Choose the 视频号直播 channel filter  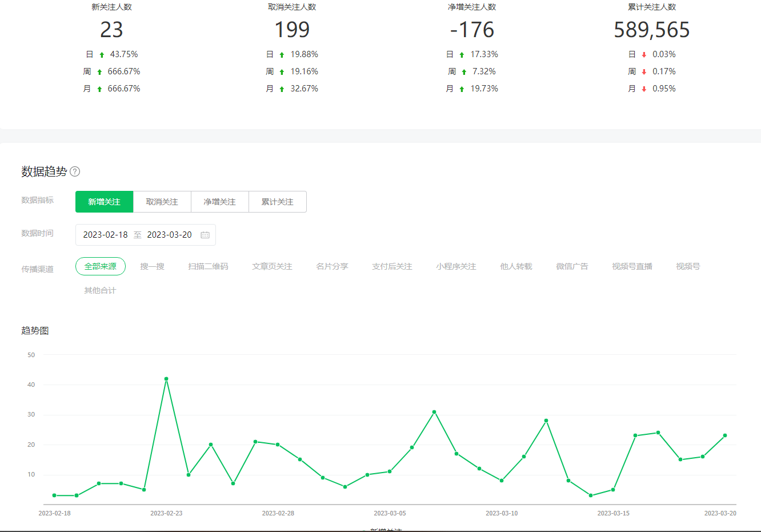click(632, 266)
